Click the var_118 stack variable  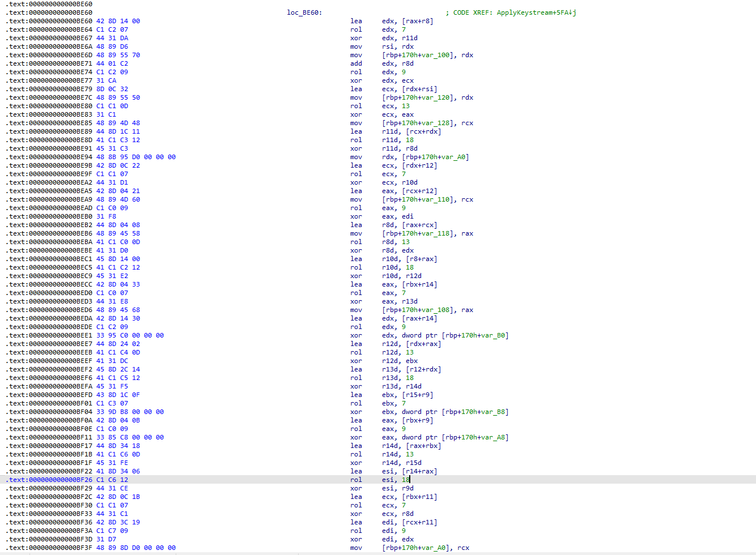click(x=436, y=233)
